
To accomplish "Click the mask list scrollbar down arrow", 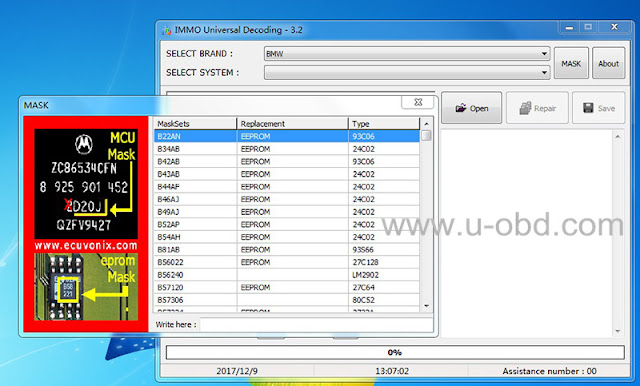I will (x=427, y=306).
